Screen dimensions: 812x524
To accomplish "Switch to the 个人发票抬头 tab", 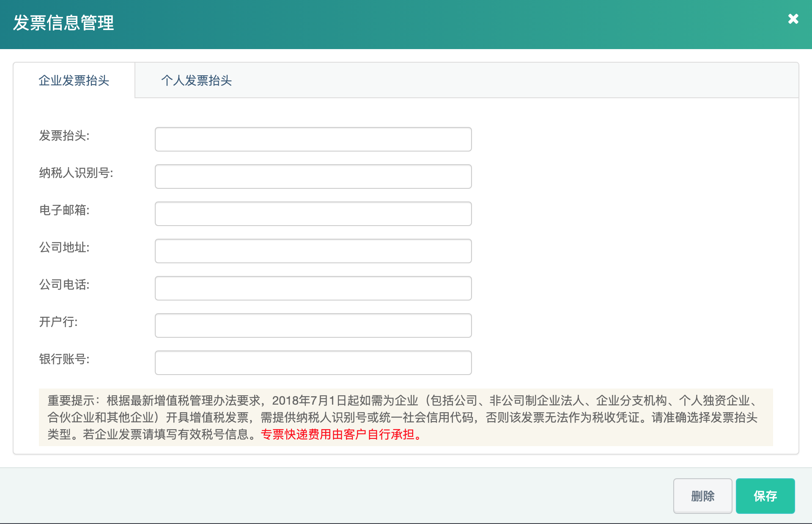I will coord(197,80).
